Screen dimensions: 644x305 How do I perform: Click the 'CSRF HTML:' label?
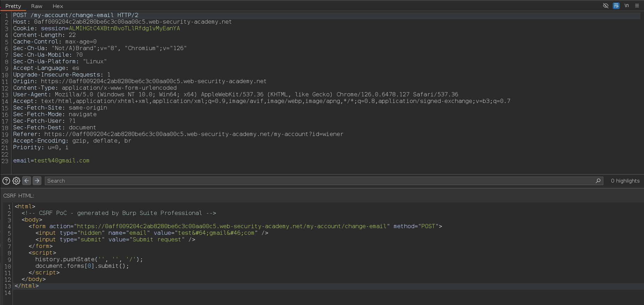pos(19,196)
